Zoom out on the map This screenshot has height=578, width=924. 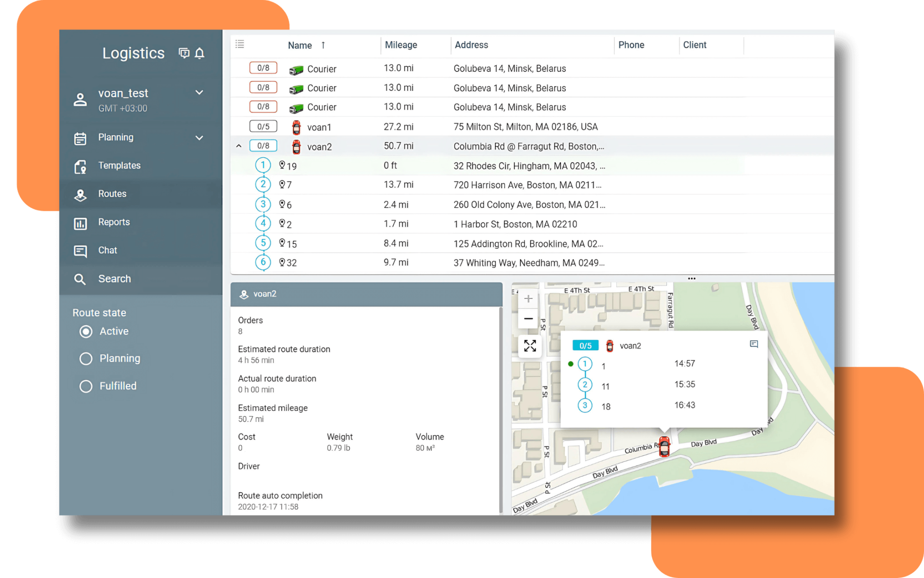[x=528, y=319]
